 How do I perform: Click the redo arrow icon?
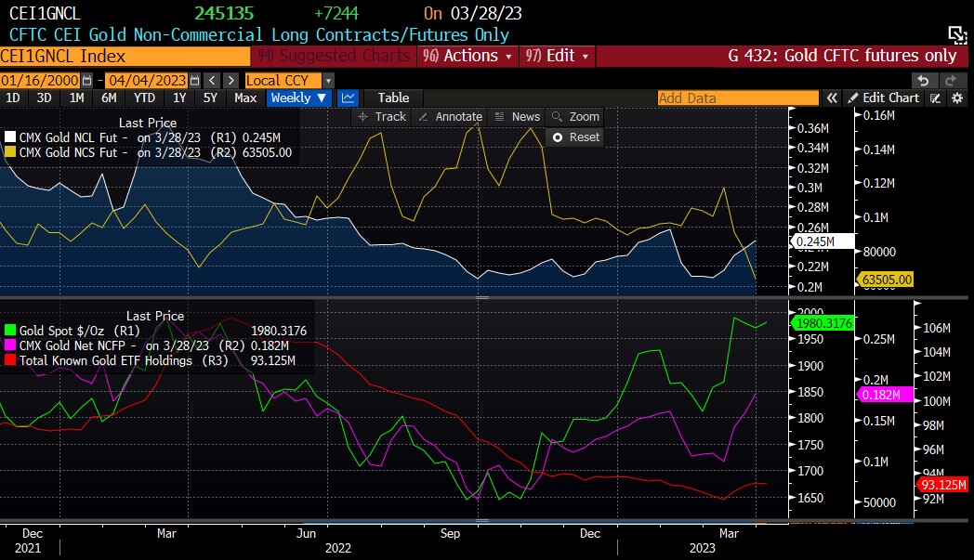point(951,80)
